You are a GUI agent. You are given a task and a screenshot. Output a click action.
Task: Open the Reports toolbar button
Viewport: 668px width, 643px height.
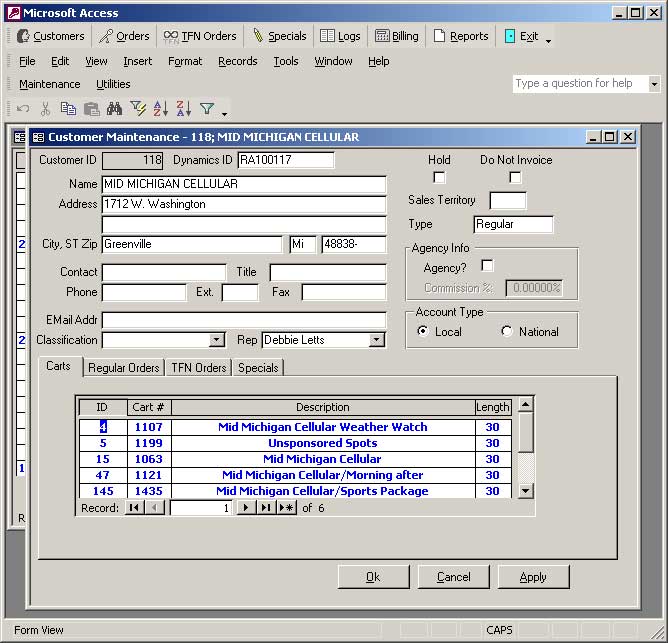pyautogui.click(x=461, y=36)
